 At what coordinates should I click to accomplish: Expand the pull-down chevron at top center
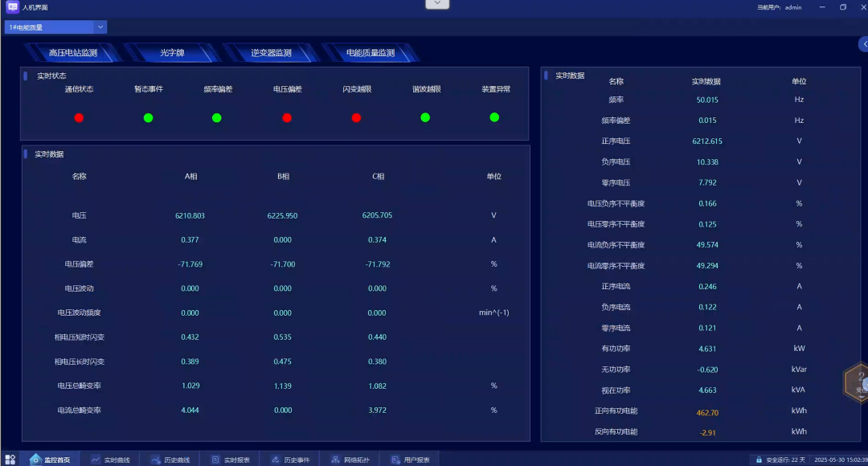[x=436, y=3]
